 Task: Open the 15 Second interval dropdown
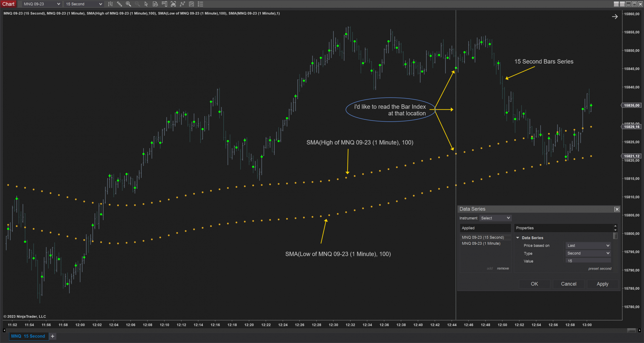(84, 4)
